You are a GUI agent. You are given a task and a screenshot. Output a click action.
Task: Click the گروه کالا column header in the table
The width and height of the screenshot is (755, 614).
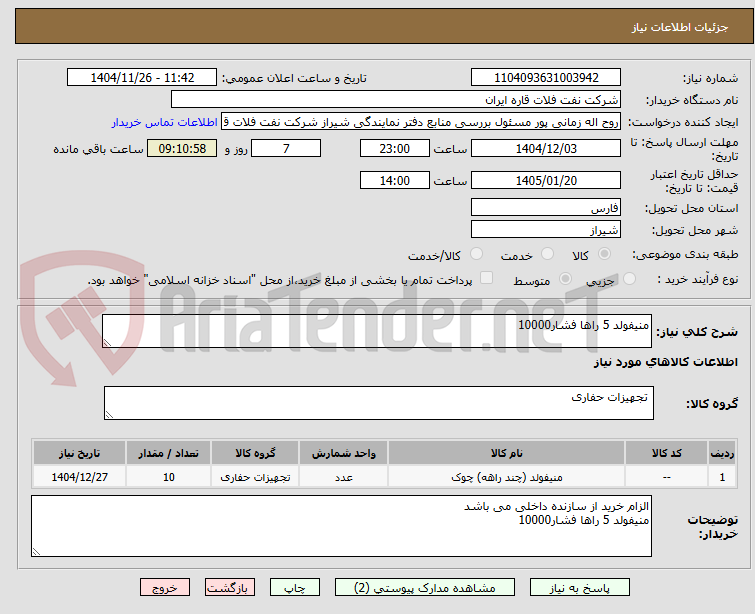(x=255, y=453)
